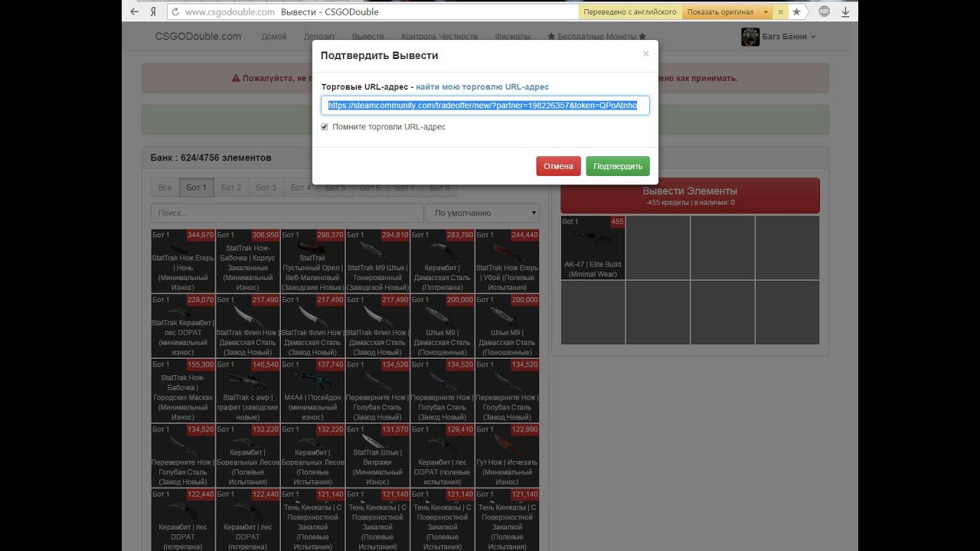980x551 pixels.
Task: Select the Бот 1 tab
Action: point(196,187)
